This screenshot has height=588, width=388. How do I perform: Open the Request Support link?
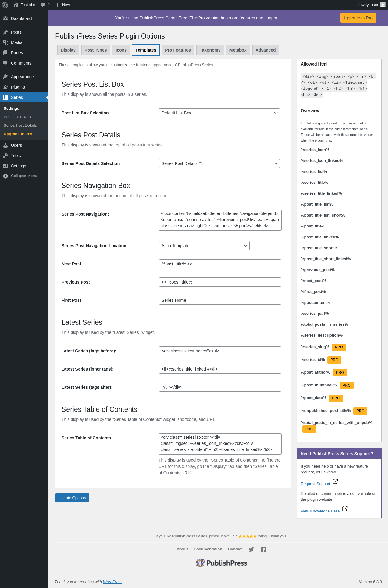tap(316, 484)
